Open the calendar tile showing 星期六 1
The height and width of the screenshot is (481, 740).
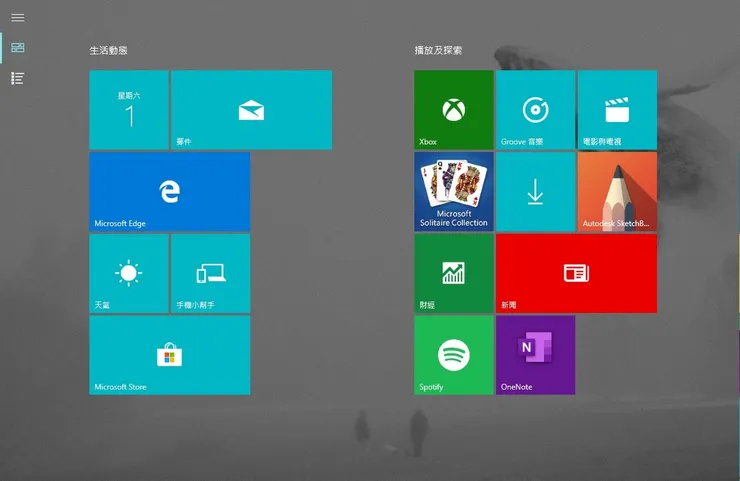[x=129, y=110]
